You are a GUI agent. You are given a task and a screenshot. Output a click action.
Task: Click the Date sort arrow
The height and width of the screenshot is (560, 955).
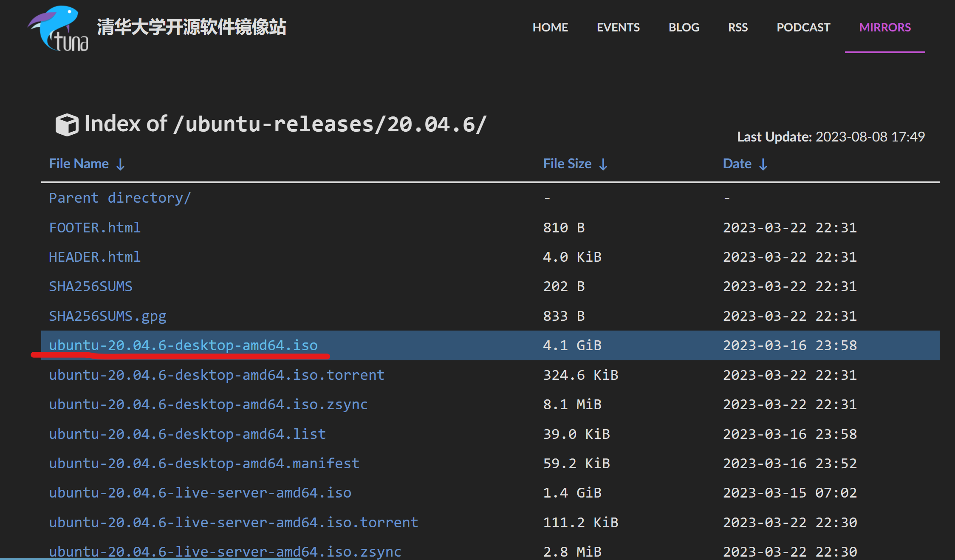[x=763, y=164]
